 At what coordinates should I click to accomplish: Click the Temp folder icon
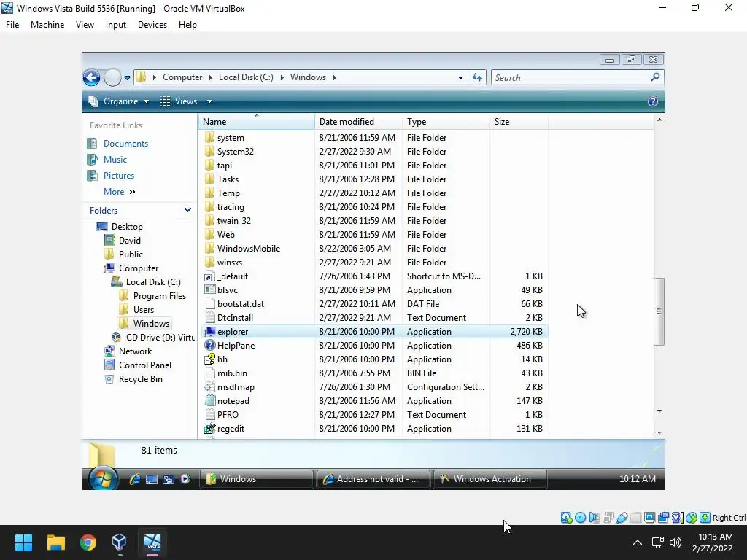[209, 192]
